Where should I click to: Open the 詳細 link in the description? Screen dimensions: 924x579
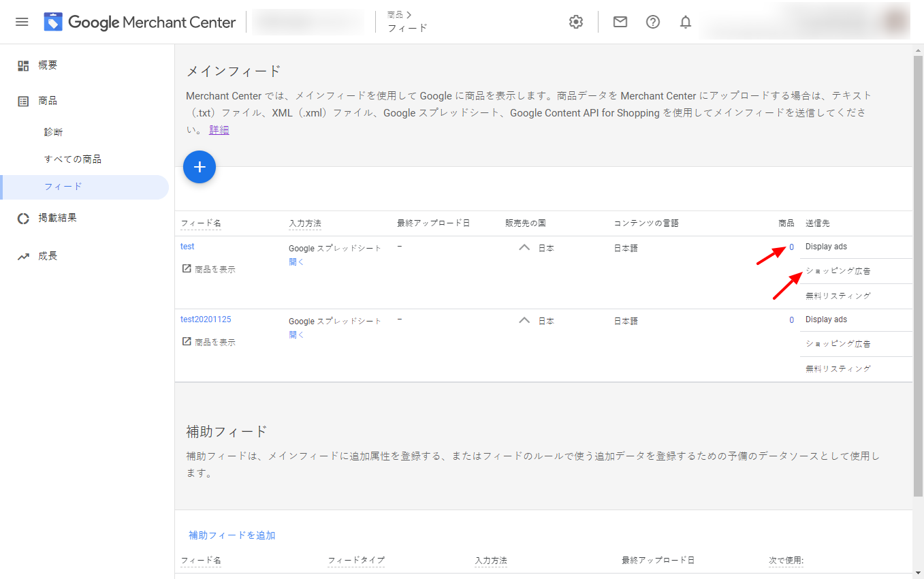[219, 130]
